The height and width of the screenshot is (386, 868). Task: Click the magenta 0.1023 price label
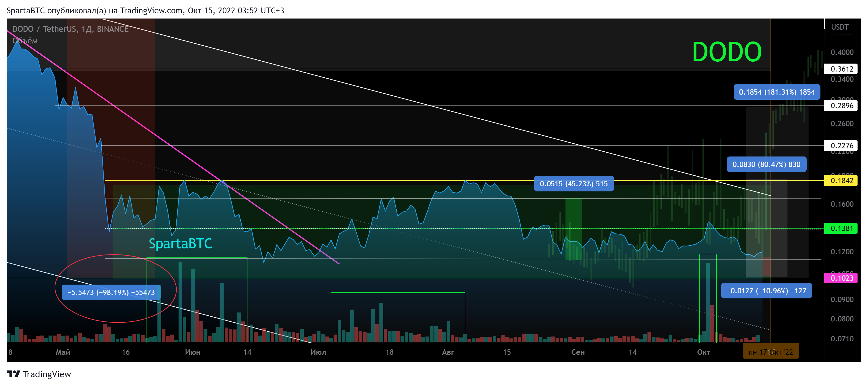click(841, 278)
